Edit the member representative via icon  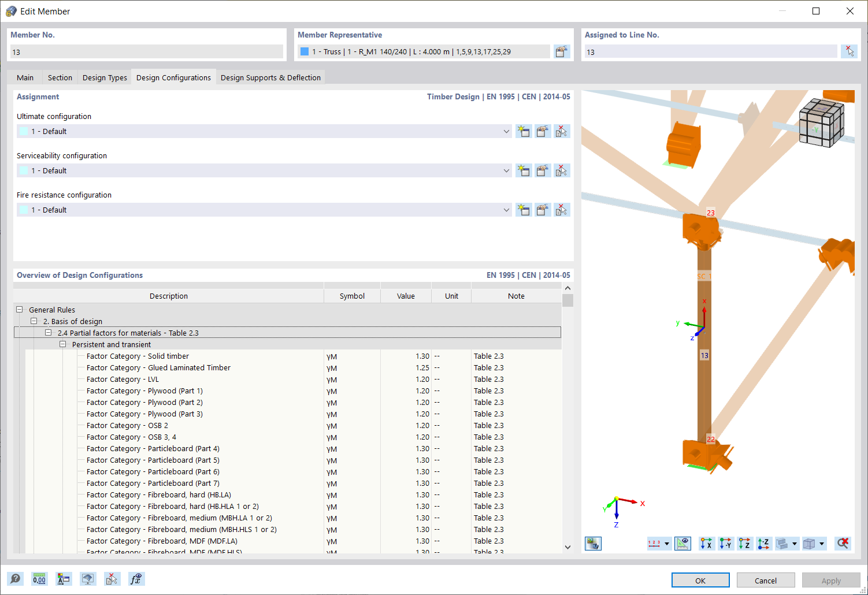562,52
